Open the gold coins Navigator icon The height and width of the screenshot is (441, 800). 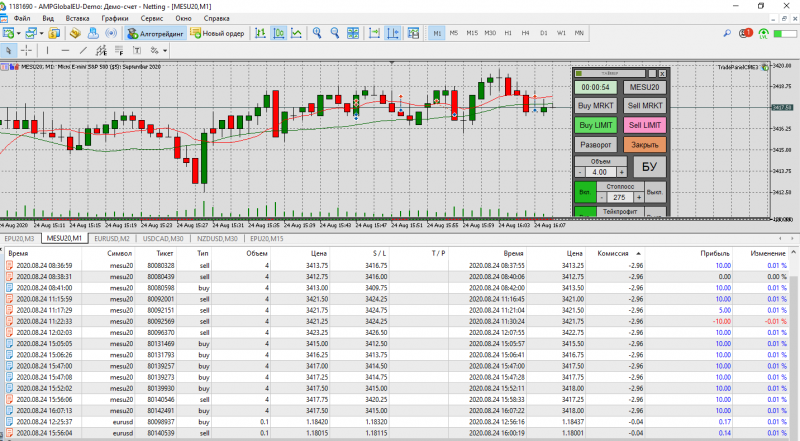75,33
